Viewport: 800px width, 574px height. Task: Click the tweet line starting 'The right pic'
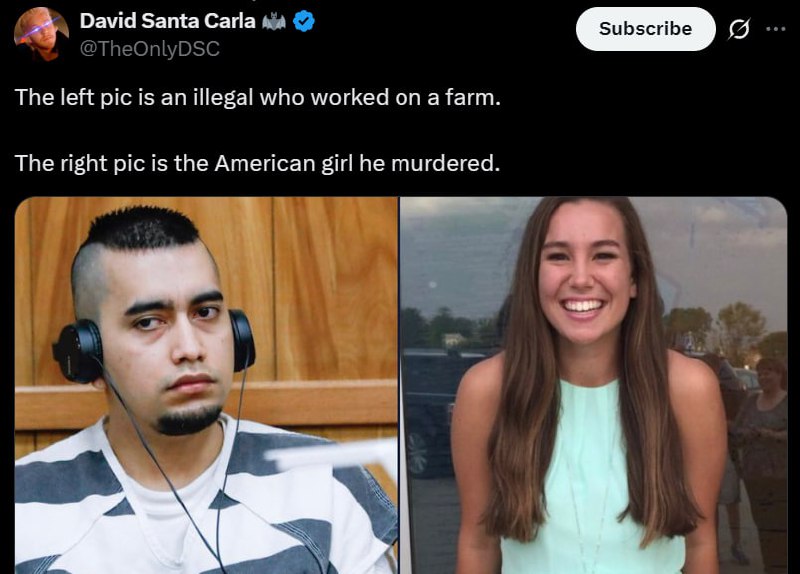257,163
